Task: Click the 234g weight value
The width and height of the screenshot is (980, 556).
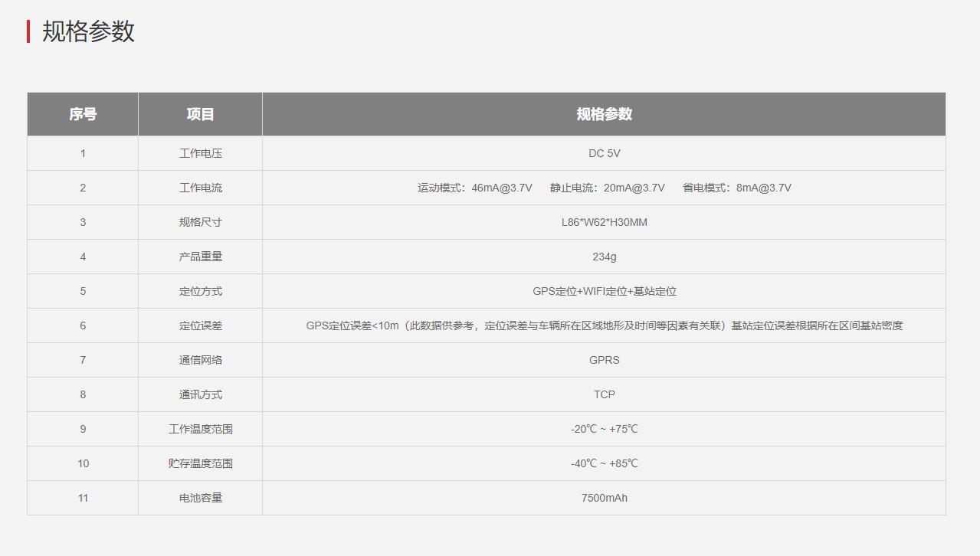Action: coord(604,257)
